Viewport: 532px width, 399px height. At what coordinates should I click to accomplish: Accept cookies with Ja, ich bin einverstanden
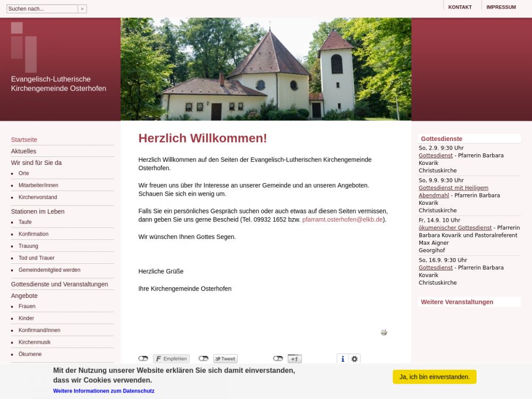[434, 377]
